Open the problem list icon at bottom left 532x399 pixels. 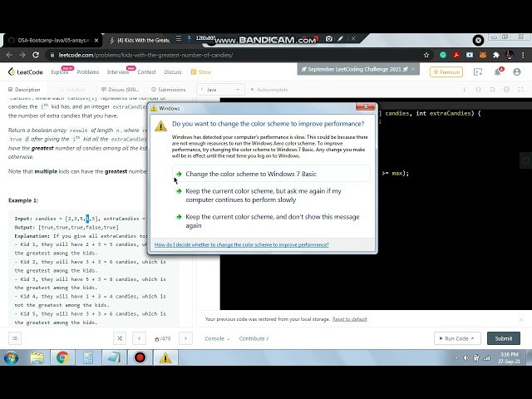tap(15, 338)
